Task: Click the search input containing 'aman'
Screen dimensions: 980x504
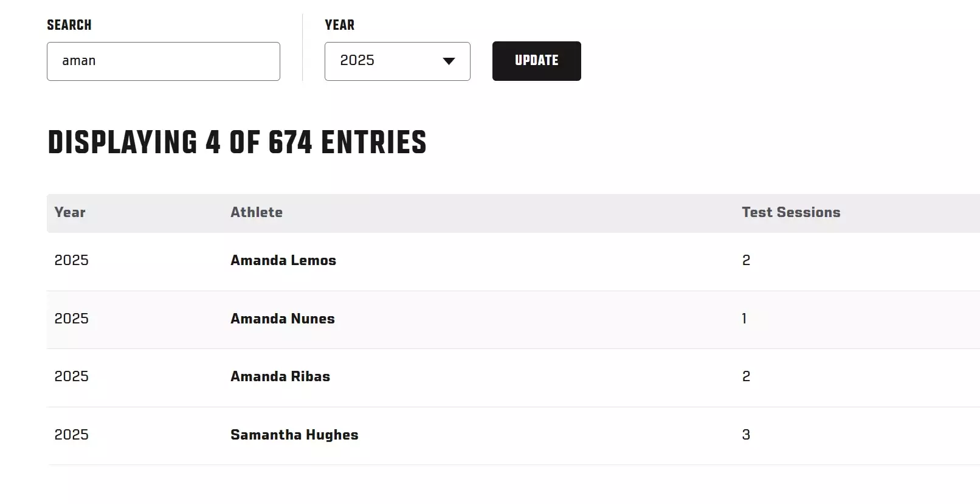Action: pyautogui.click(x=163, y=61)
